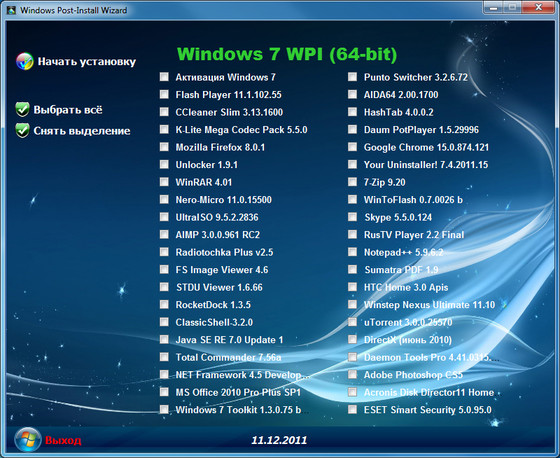The image size is (560, 458).
Task: Select Java SE RE 7.0 Update 1 checkbox
Action: [164, 339]
